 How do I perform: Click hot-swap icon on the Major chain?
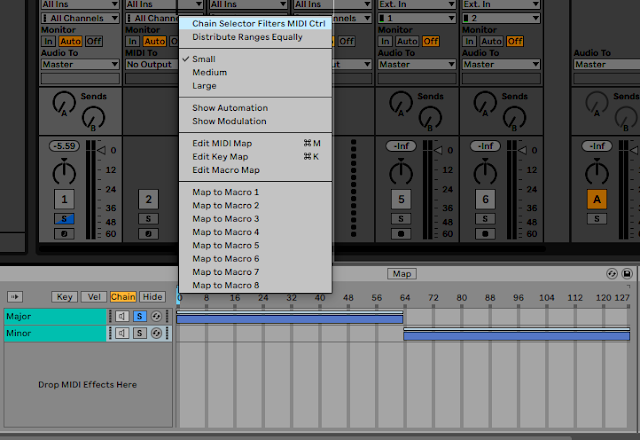coord(156,316)
